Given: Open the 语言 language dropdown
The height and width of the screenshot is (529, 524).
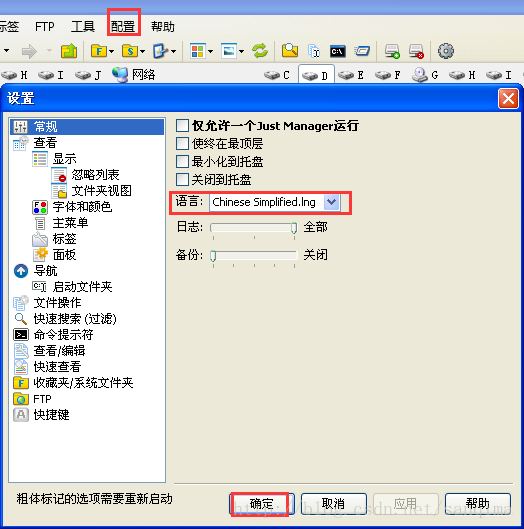Looking at the screenshot, I should 275,202.
